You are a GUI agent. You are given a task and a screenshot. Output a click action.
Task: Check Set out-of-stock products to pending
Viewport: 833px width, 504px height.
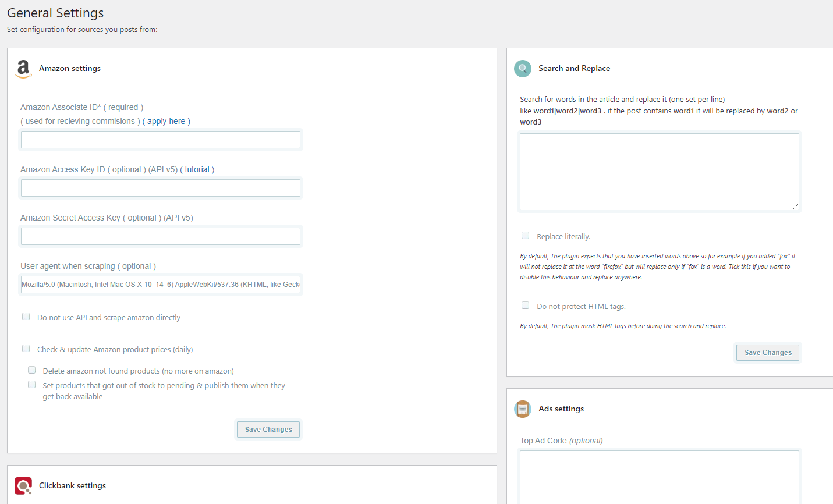pyautogui.click(x=32, y=385)
